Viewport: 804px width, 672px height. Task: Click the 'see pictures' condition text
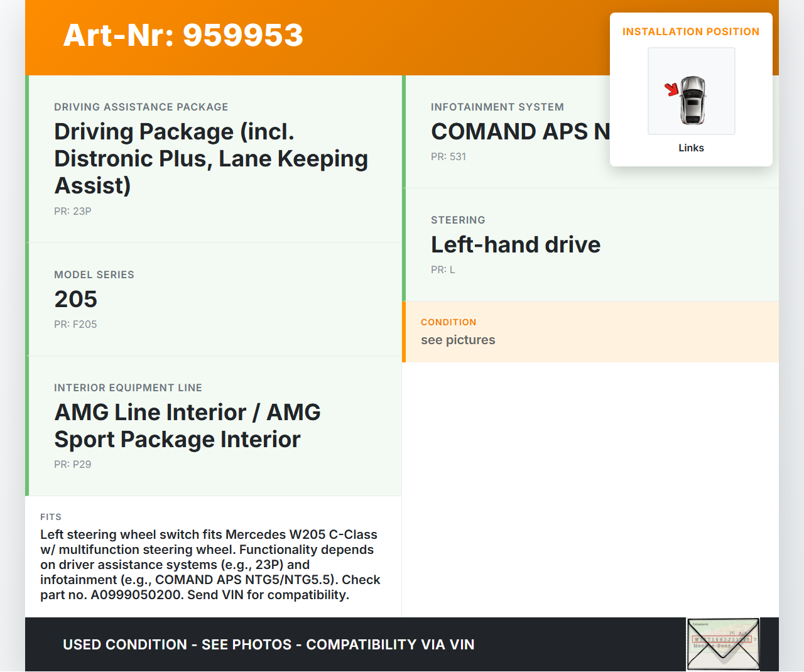click(457, 340)
